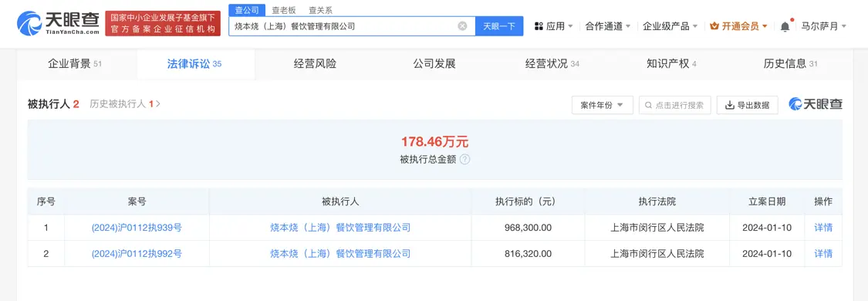Select the 查公司 search tab
Screen dimensions: 868x301
tap(246, 10)
